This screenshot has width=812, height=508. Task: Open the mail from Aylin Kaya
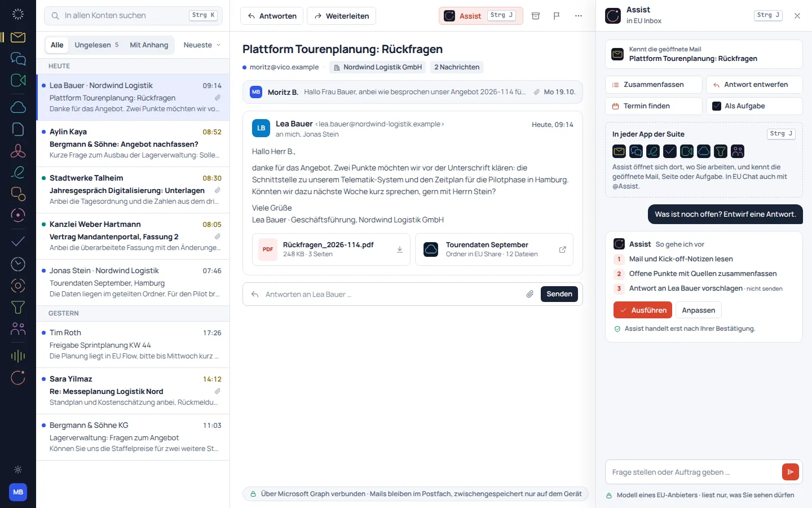(x=133, y=144)
